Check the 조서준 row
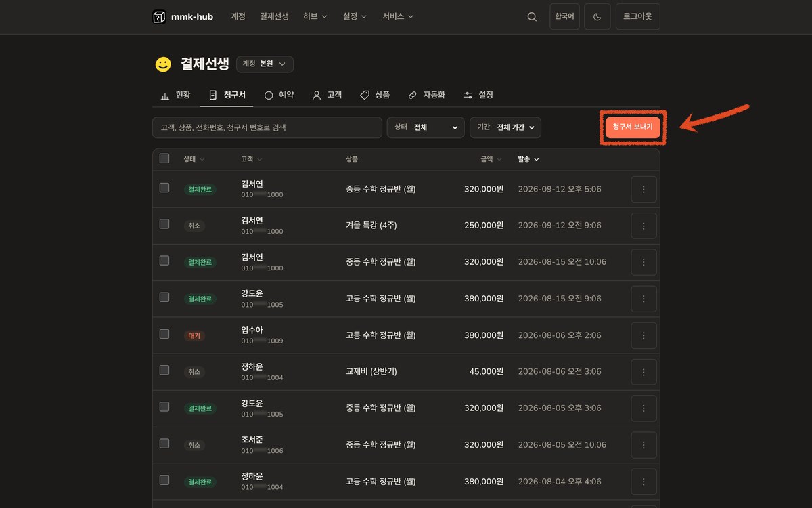This screenshot has height=508, width=812. click(164, 444)
